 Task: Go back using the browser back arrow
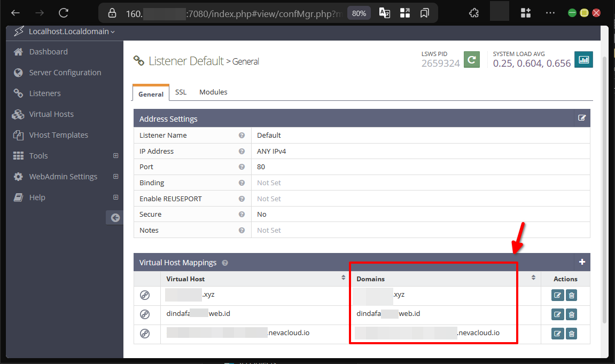[15, 13]
